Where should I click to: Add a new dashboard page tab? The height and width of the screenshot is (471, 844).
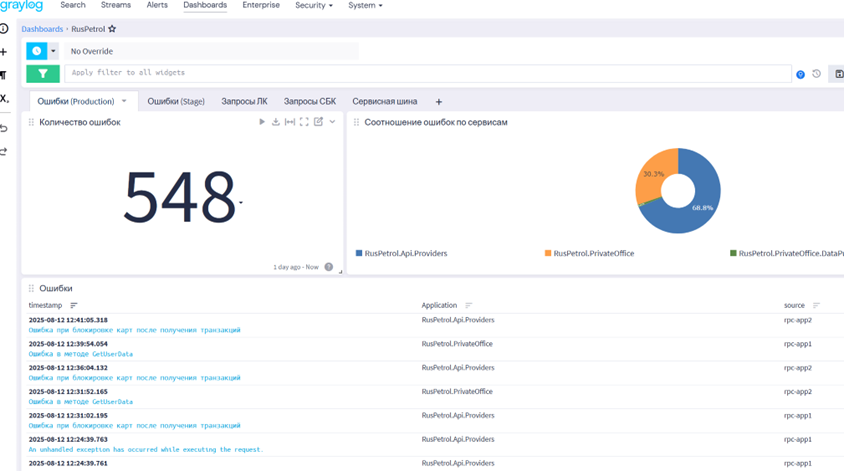pos(439,102)
